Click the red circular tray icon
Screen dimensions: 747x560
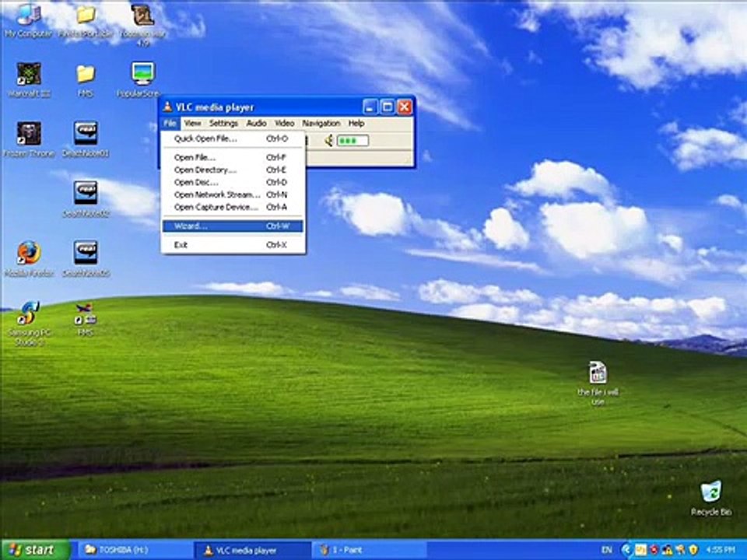tap(654, 550)
